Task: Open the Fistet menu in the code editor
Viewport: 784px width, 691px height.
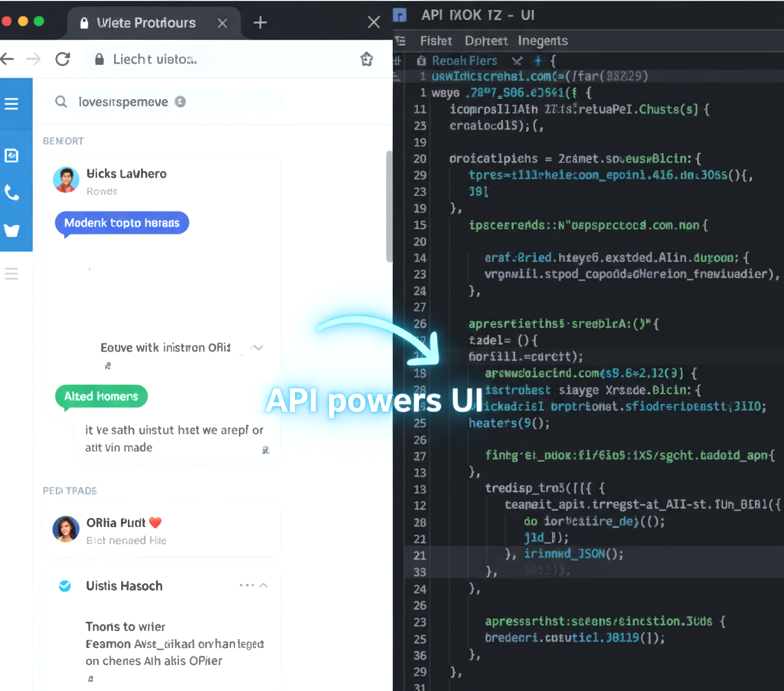Action: (436, 41)
